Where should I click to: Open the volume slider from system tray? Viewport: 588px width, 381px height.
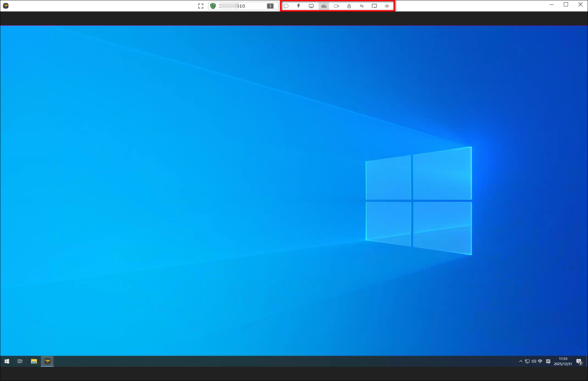pyautogui.click(x=534, y=361)
